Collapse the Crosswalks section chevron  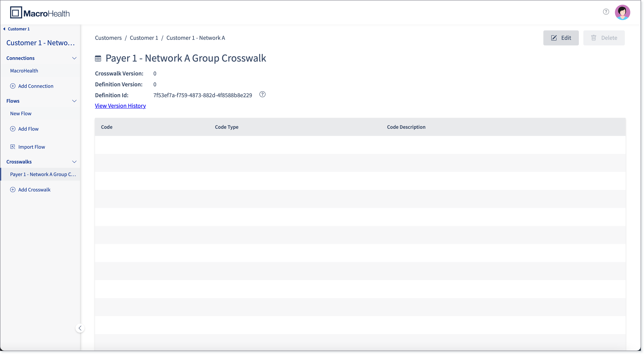74,162
